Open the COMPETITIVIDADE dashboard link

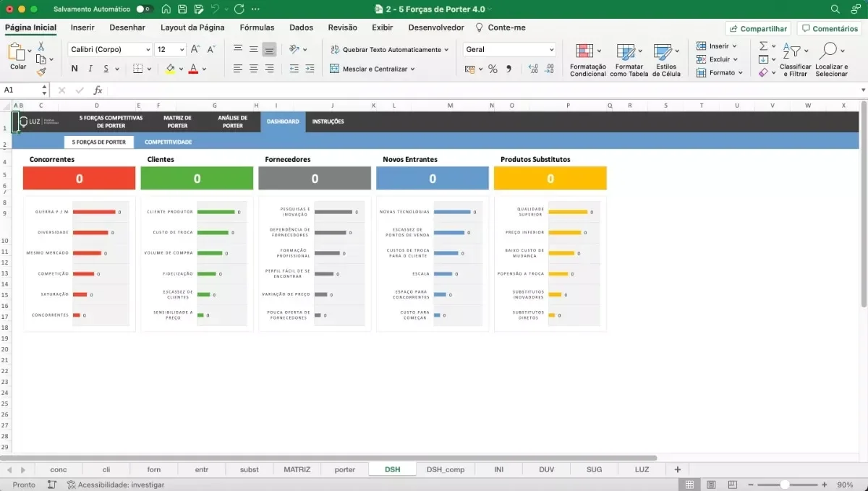pyautogui.click(x=168, y=142)
